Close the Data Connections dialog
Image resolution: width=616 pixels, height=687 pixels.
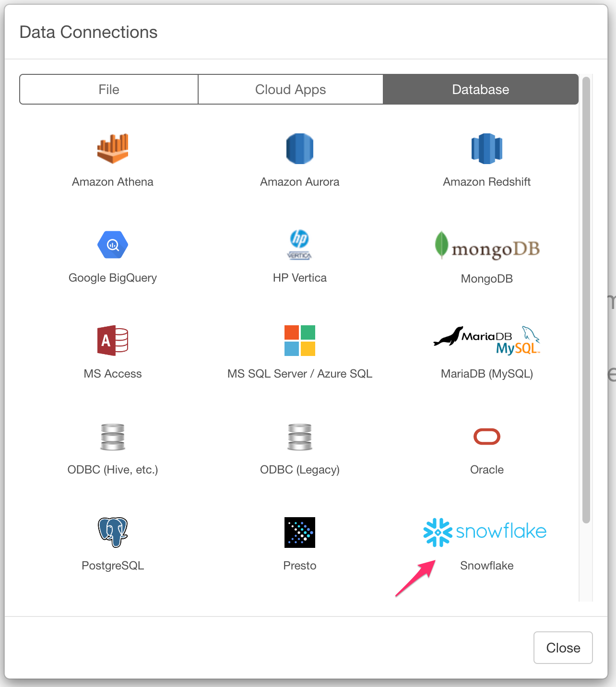pos(563,648)
